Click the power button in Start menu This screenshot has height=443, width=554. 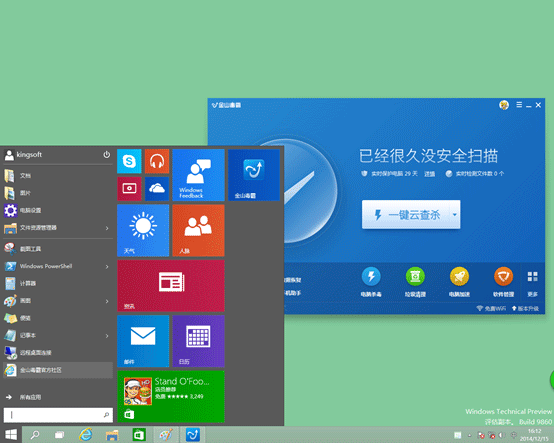click(106, 155)
